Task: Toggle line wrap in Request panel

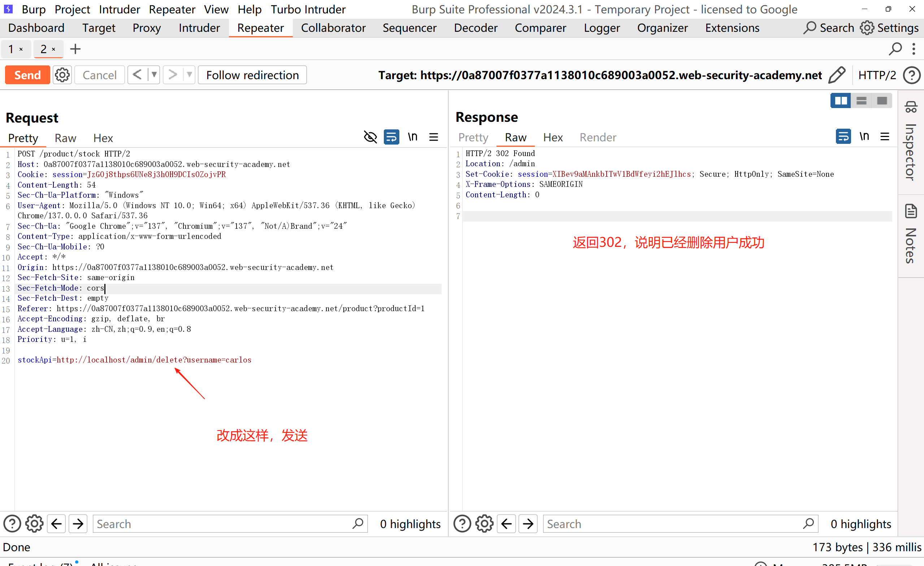Action: pos(391,137)
